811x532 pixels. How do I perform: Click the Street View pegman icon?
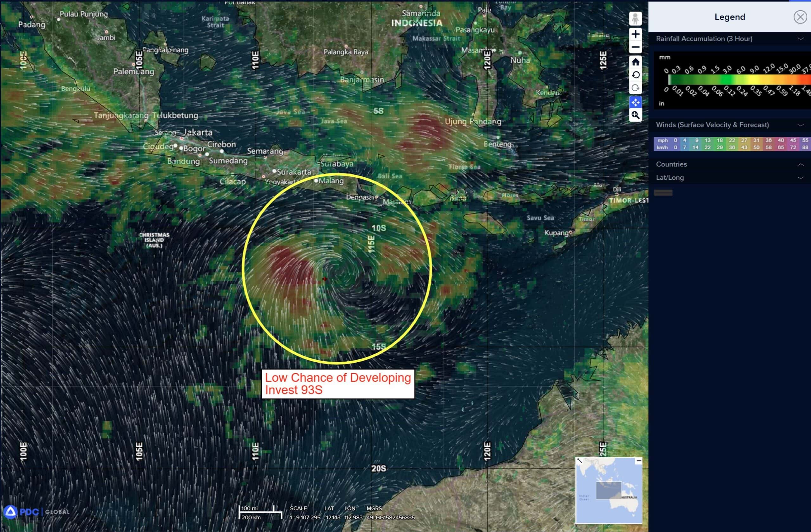(x=635, y=18)
